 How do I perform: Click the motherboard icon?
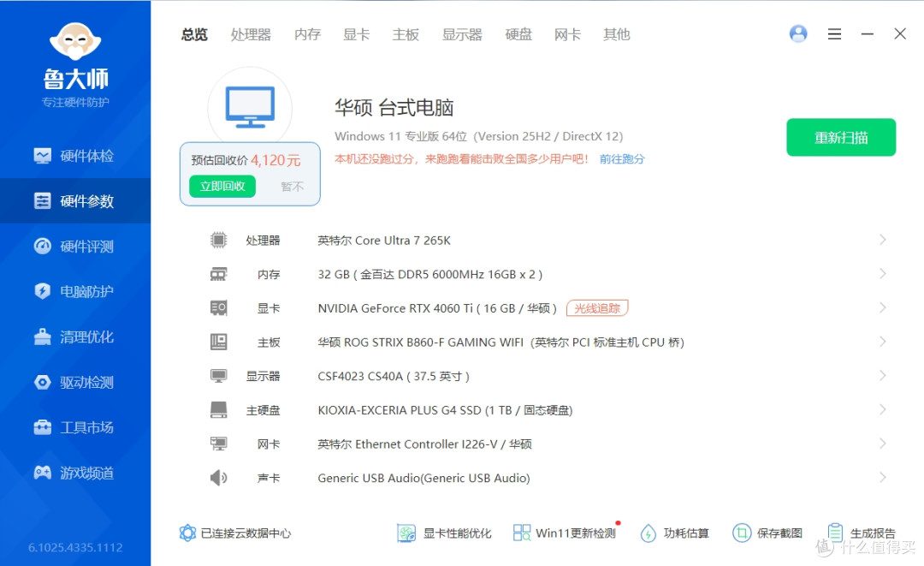[x=219, y=342]
